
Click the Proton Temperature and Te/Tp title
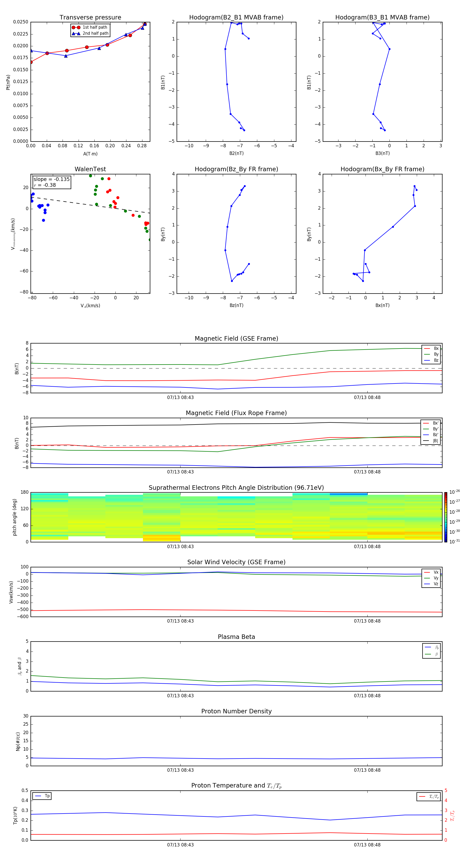(x=236, y=786)
